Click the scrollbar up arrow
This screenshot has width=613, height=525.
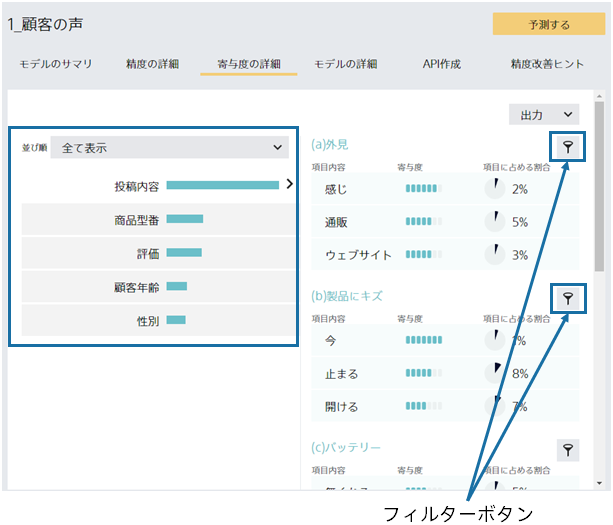click(x=599, y=96)
